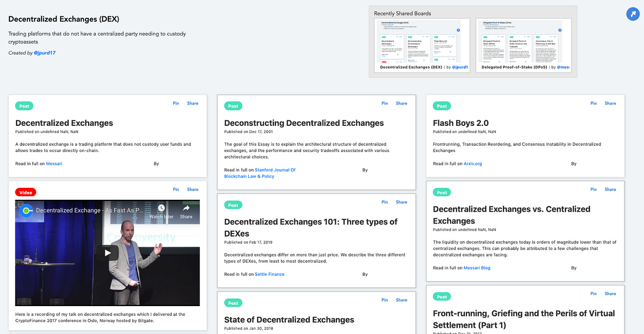Screen dimensions: 644x334
Task: Click Post badge on Flash Boys 2.0 card
Action: tap(442, 106)
